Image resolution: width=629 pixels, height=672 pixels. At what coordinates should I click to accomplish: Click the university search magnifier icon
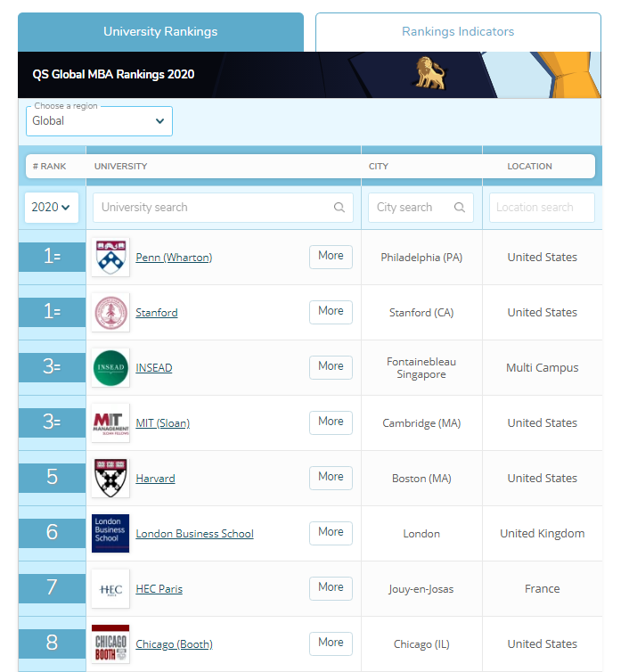coord(339,208)
